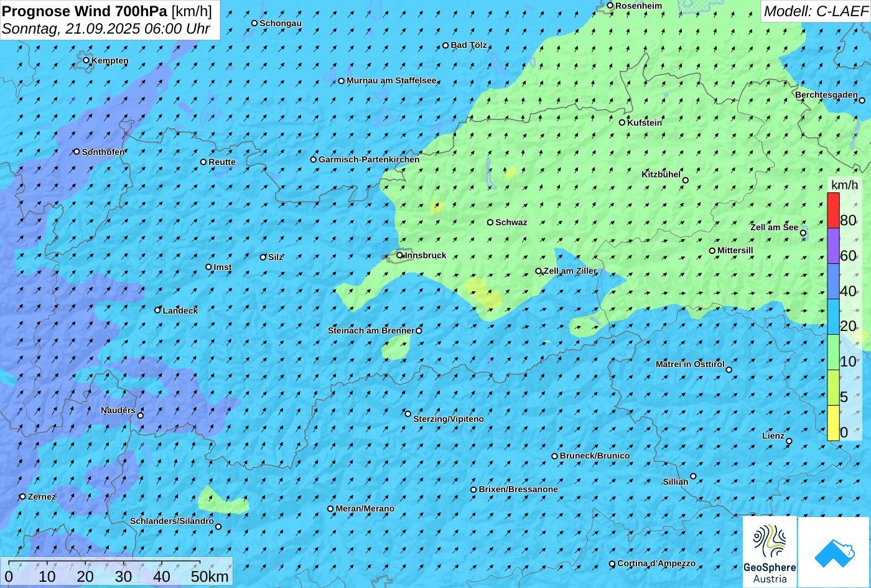
Task: Click the Garmisch-Partenkirchen marker
Action: pyautogui.click(x=313, y=159)
